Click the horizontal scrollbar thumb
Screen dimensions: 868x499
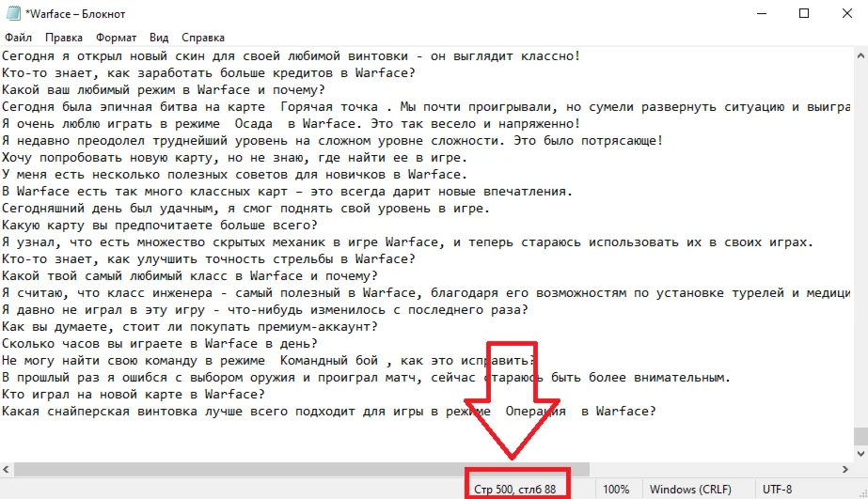[x=302, y=469]
